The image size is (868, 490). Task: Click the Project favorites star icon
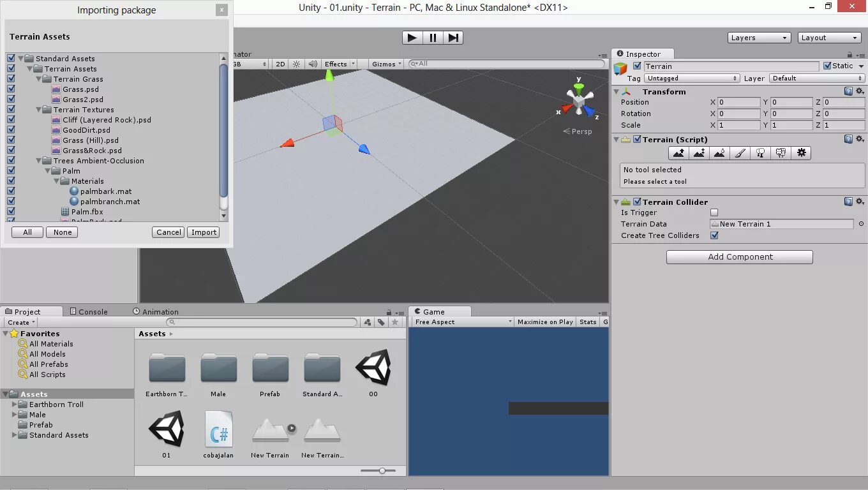(395, 322)
